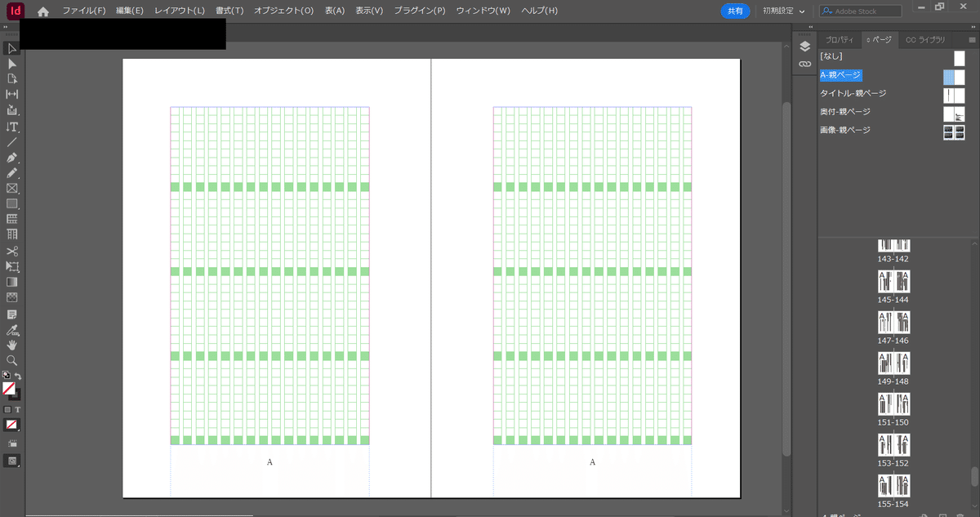The image size is (980, 517).
Task: Open the 書式(T) menu
Action: [x=229, y=11]
